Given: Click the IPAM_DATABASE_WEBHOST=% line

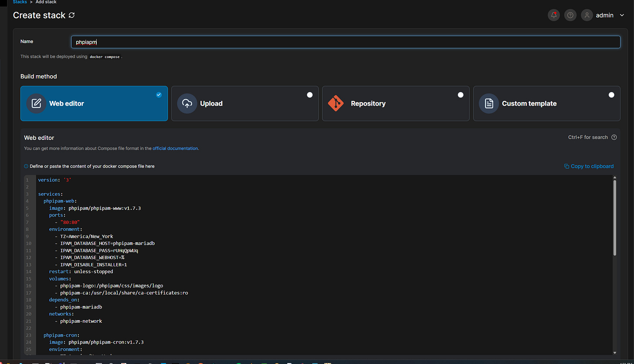Looking at the screenshot, I should pyautogui.click(x=90, y=257).
